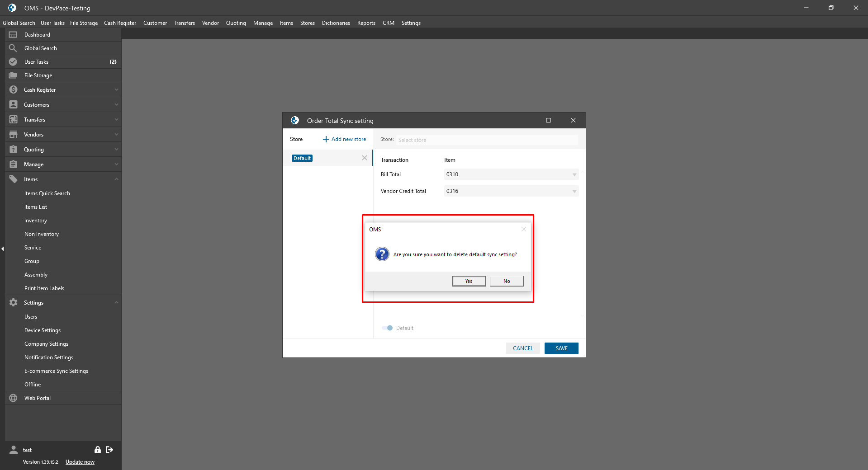Click the Customers person icon
Image resolution: width=868 pixels, height=470 pixels.
[x=14, y=105]
